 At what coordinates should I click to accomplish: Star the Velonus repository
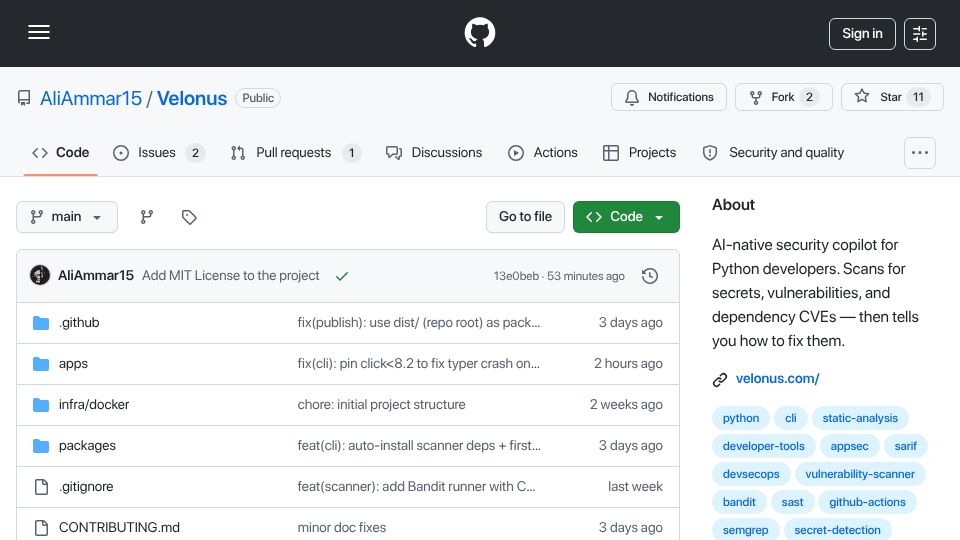click(892, 97)
